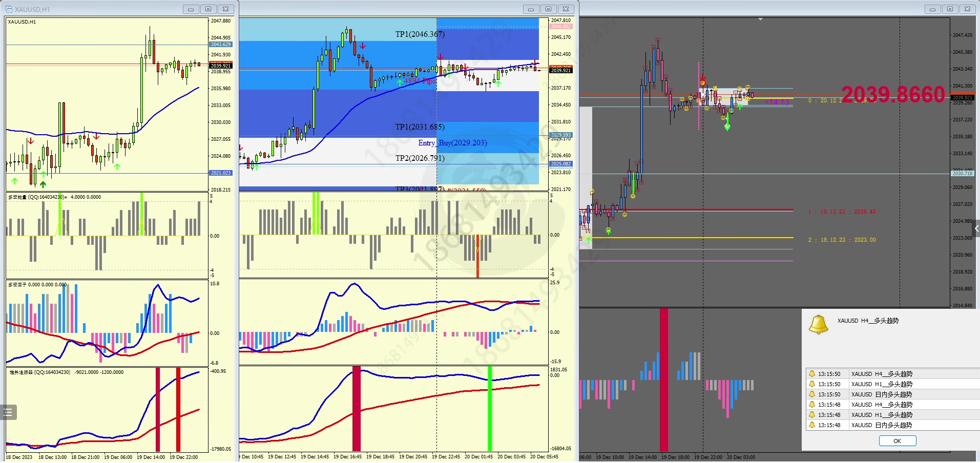Minimize the right dark chart window
The image size is (980, 463).
click(932, 9)
